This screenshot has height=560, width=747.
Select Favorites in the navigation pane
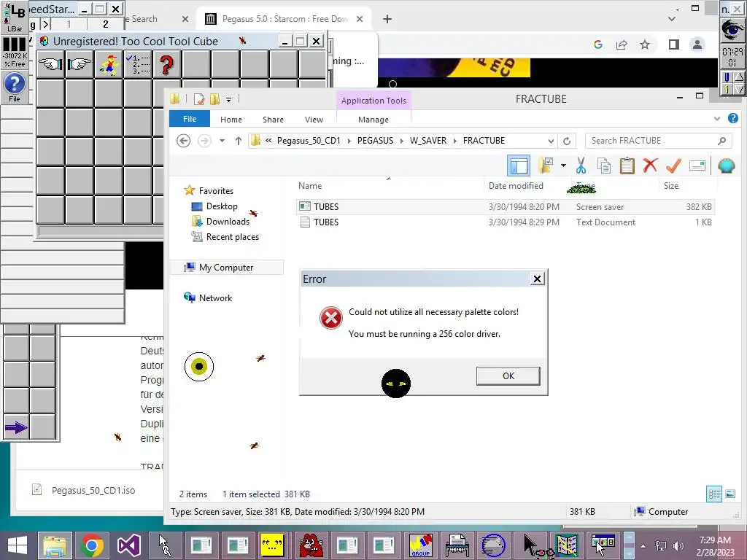[x=216, y=190]
